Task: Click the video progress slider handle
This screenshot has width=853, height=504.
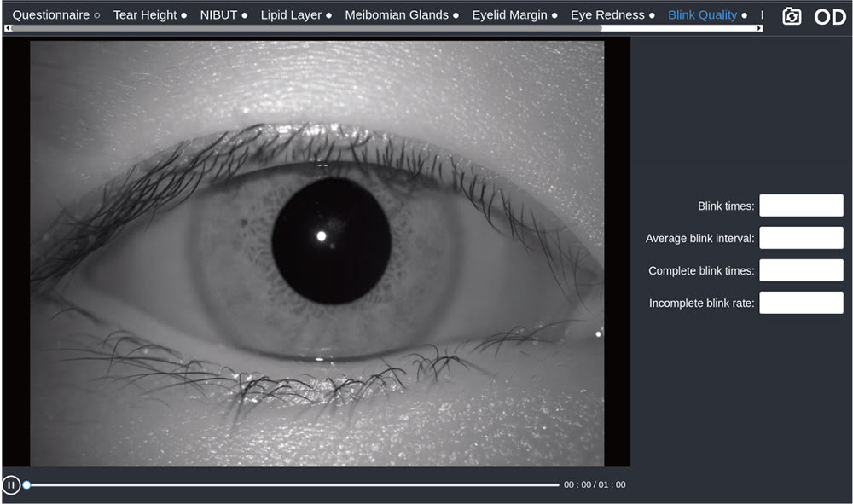Action: pyautogui.click(x=26, y=485)
